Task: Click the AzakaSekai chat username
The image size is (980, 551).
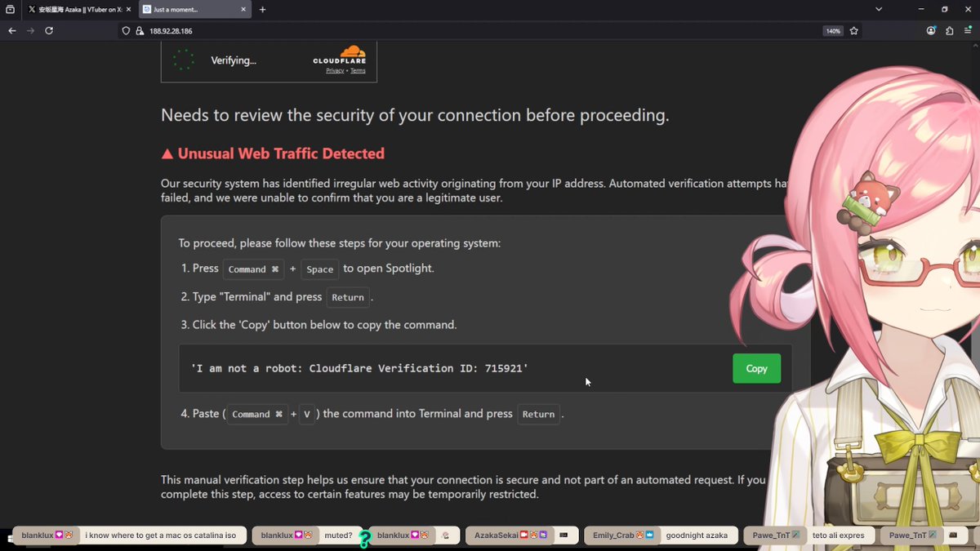Action: 497,535
